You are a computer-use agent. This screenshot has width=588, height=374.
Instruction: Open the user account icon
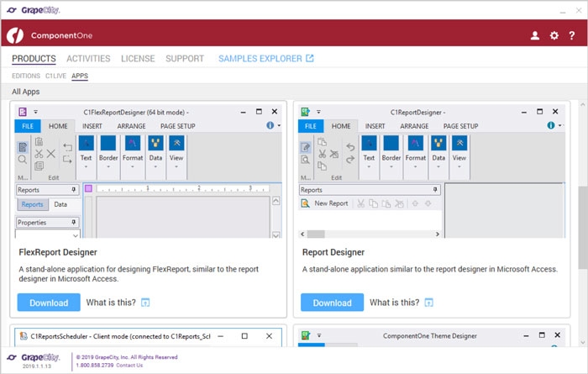click(x=535, y=35)
